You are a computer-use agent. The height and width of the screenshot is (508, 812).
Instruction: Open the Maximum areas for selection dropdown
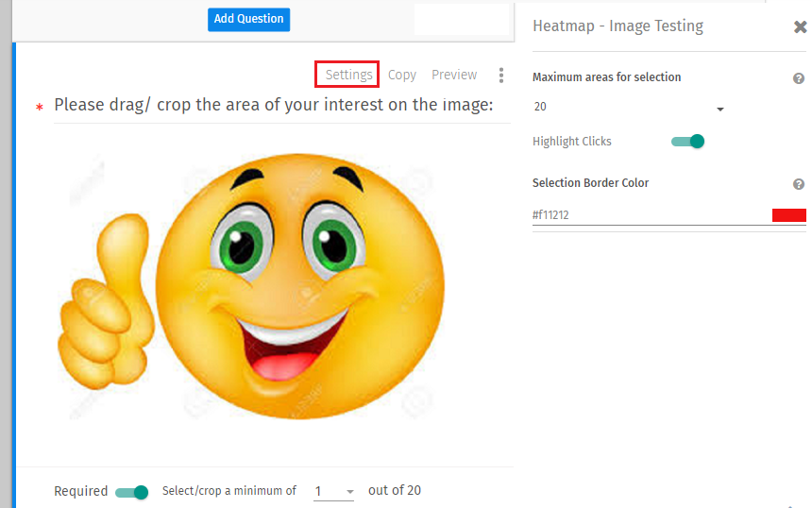click(629, 108)
